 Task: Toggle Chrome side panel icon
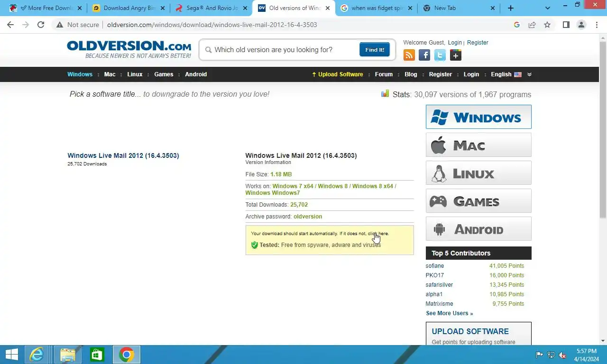[566, 25]
